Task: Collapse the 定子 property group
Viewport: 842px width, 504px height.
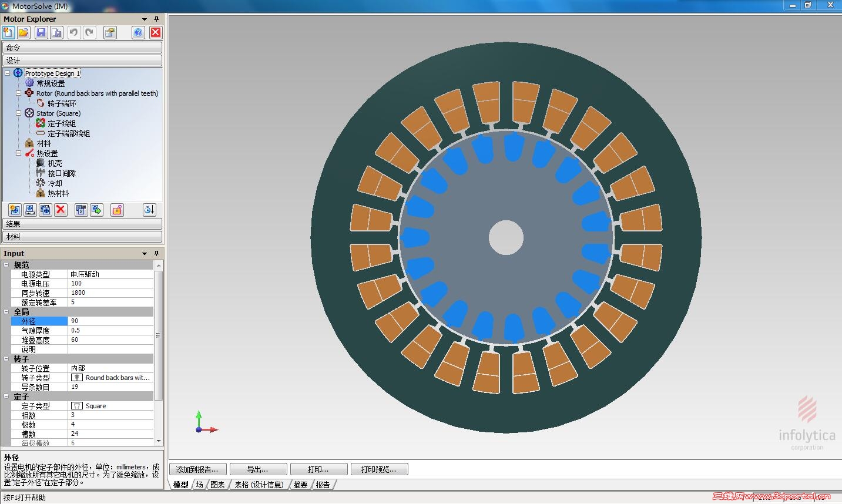Action: (x=6, y=397)
